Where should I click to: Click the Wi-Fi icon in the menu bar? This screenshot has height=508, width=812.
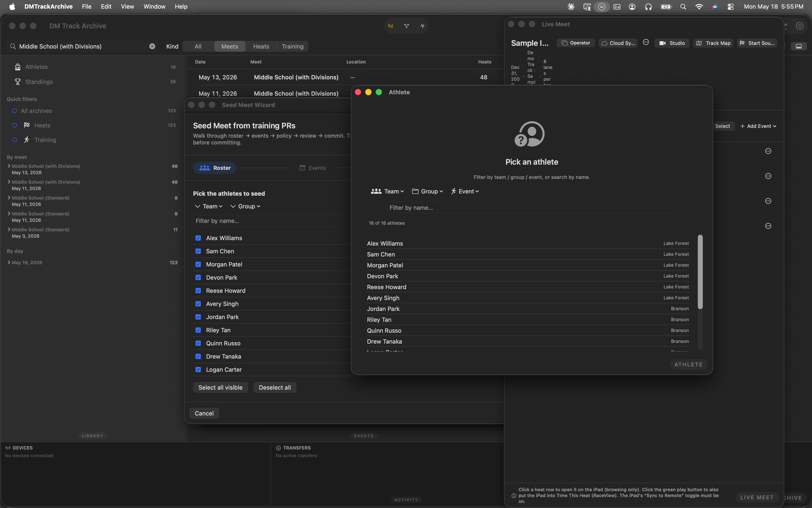point(699,7)
